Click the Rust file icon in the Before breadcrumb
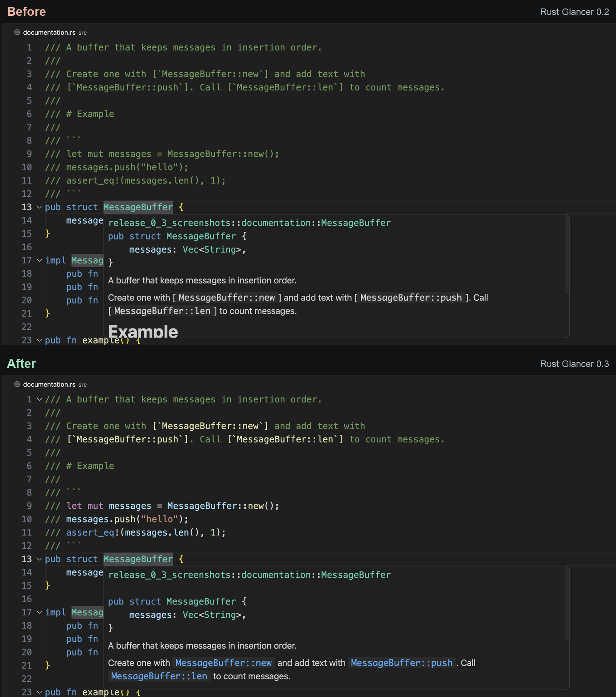The image size is (616, 697). [x=17, y=32]
